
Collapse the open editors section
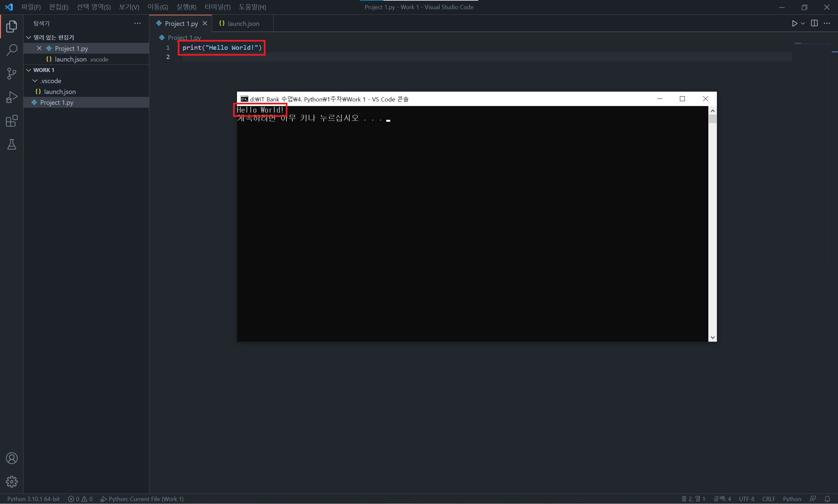click(x=28, y=37)
